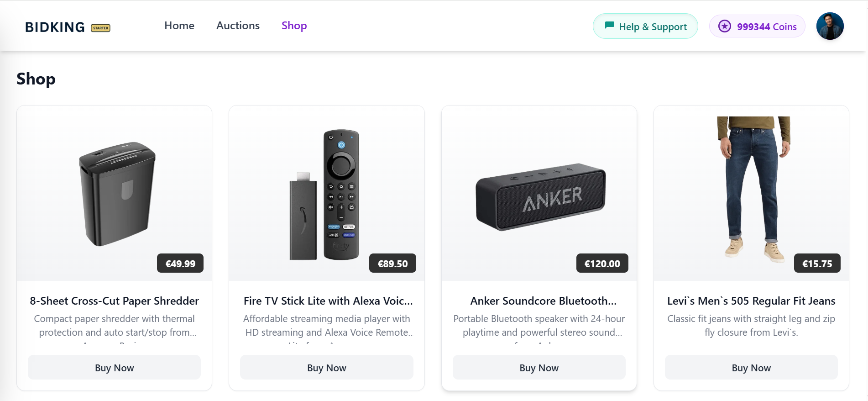This screenshot has height=401, width=868.
Task: Click the BIDKING logo
Action: [55, 27]
